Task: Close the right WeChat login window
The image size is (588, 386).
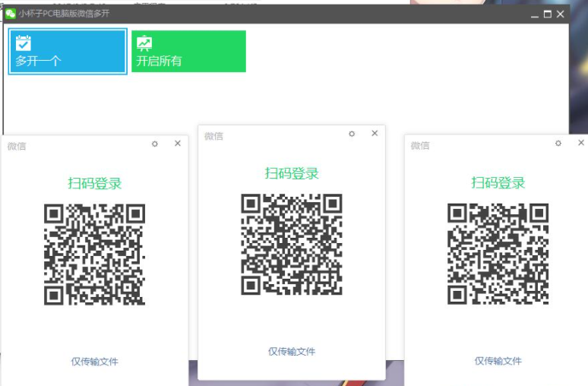Action: tap(581, 143)
